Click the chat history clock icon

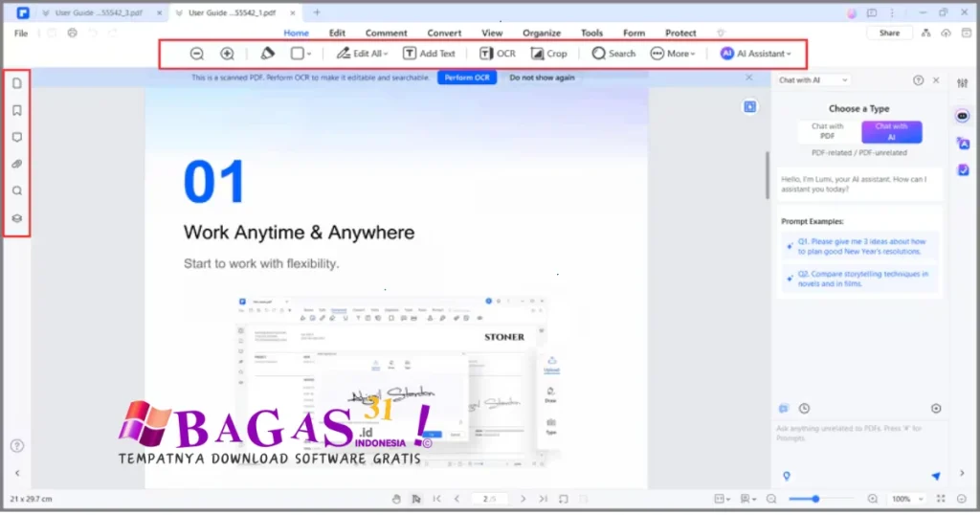tap(804, 409)
